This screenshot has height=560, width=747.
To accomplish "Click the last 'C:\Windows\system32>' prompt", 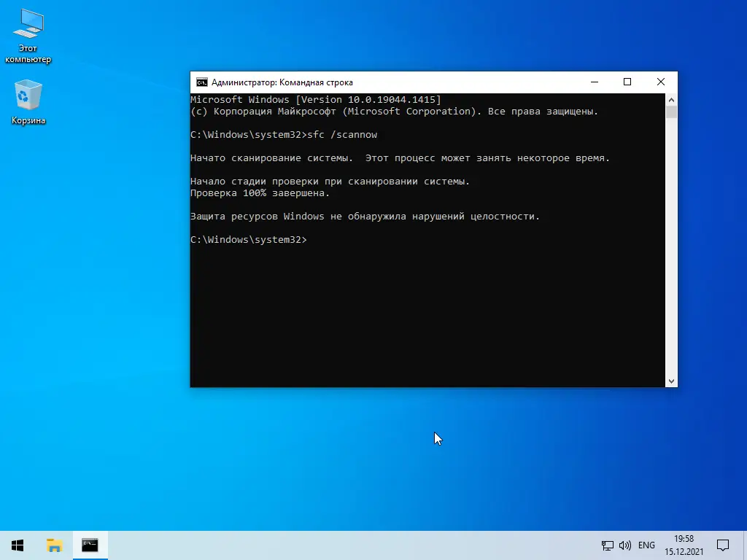I will pyautogui.click(x=249, y=239).
